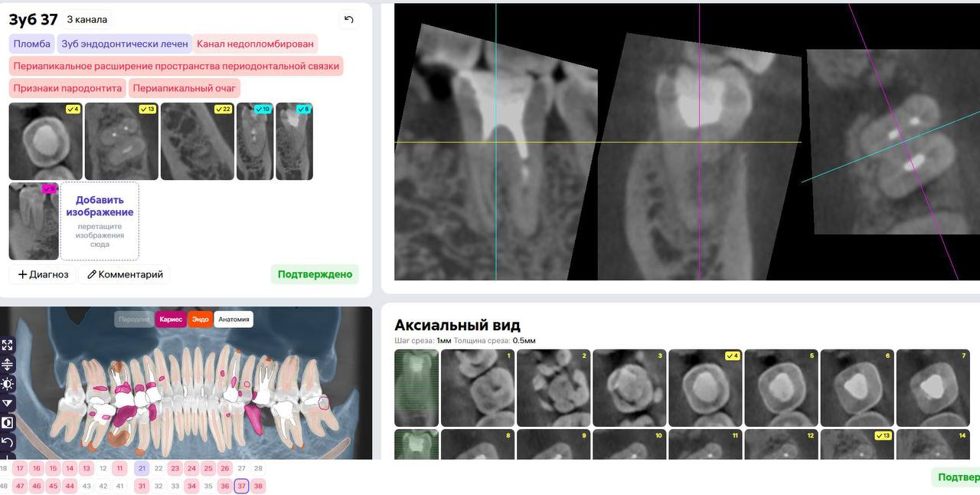Click the pencil Комментарий button
The image size is (980, 495).
point(125,274)
